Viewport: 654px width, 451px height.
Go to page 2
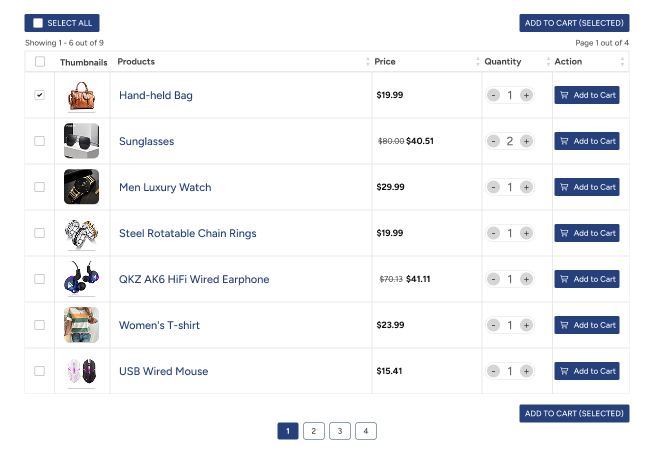(x=314, y=431)
